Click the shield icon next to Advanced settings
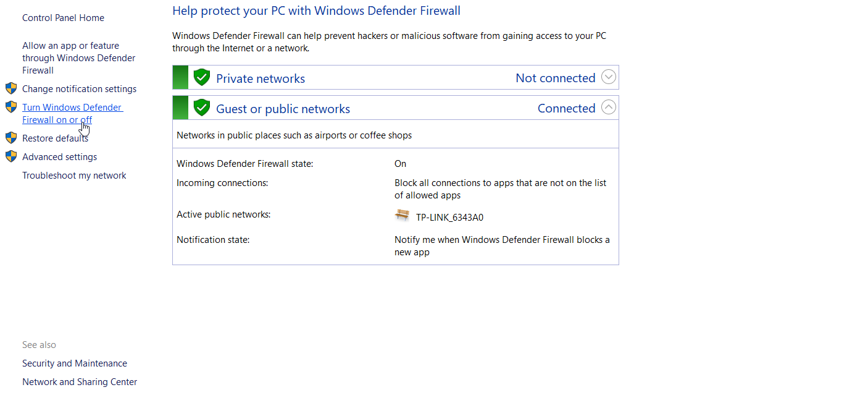Screen dimensions: 868x403 coord(11,156)
